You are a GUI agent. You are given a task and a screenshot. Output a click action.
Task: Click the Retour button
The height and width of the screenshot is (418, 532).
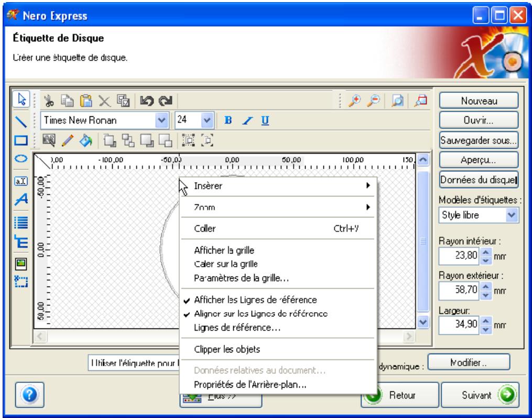[x=400, y=395]
